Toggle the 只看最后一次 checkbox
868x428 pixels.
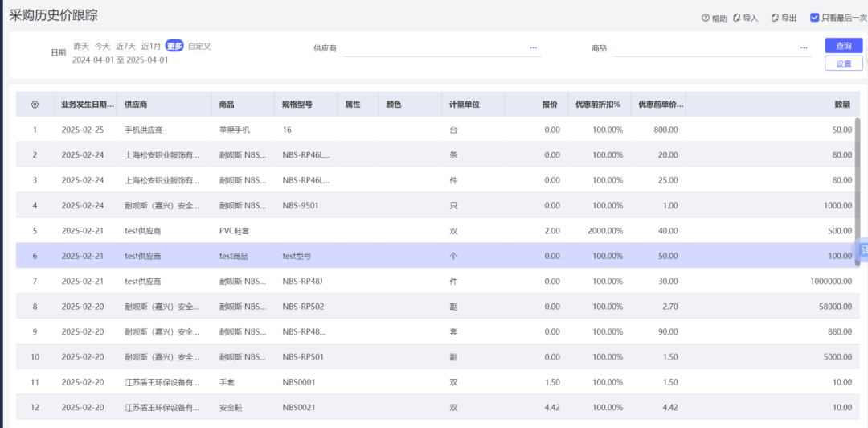[814, 18]
